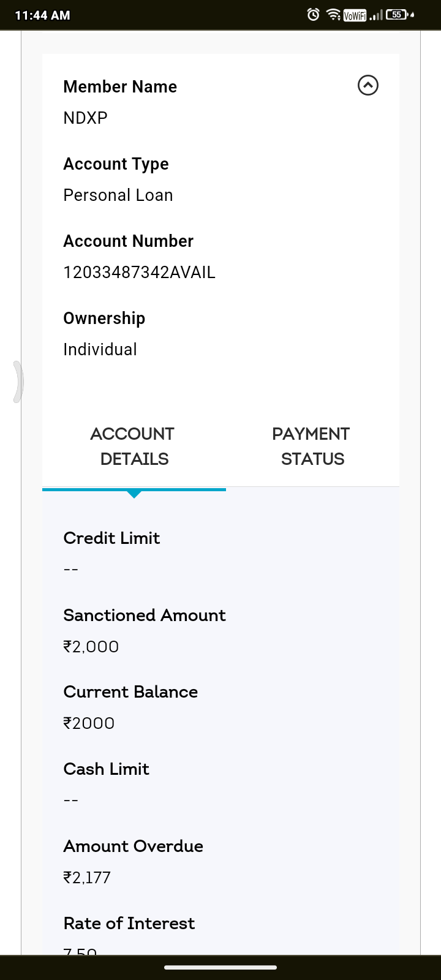Tap the mobile signal strength icon
The image size is (441, 980).
point(375,15)
